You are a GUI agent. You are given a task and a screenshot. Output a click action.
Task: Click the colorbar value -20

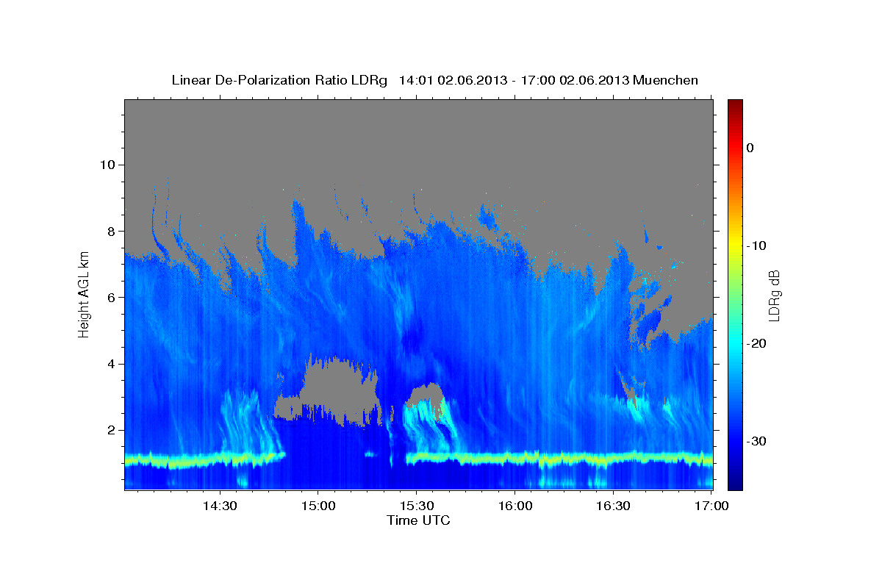pyautogui.click(x=757, y=343)
